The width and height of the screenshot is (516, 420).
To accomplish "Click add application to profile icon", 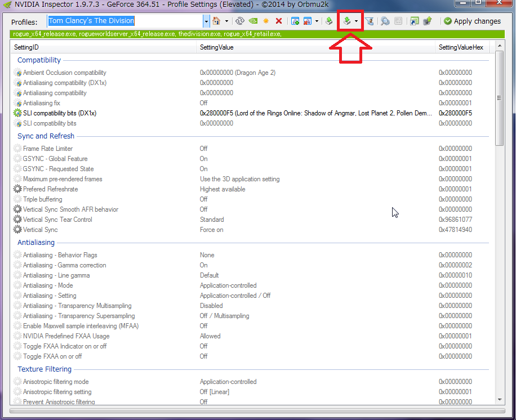I will [x=295, y=21].
